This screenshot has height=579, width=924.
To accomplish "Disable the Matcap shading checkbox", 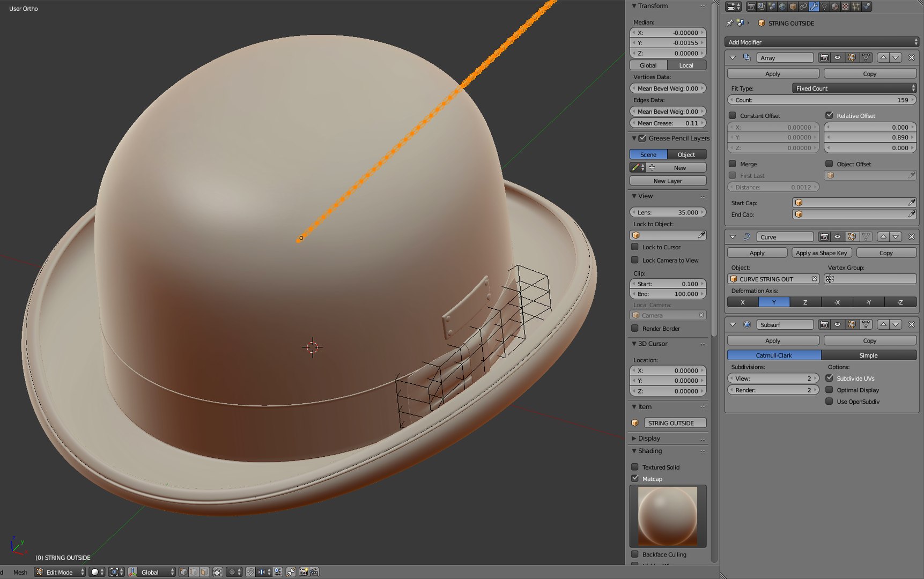I will tap(635, 478).
